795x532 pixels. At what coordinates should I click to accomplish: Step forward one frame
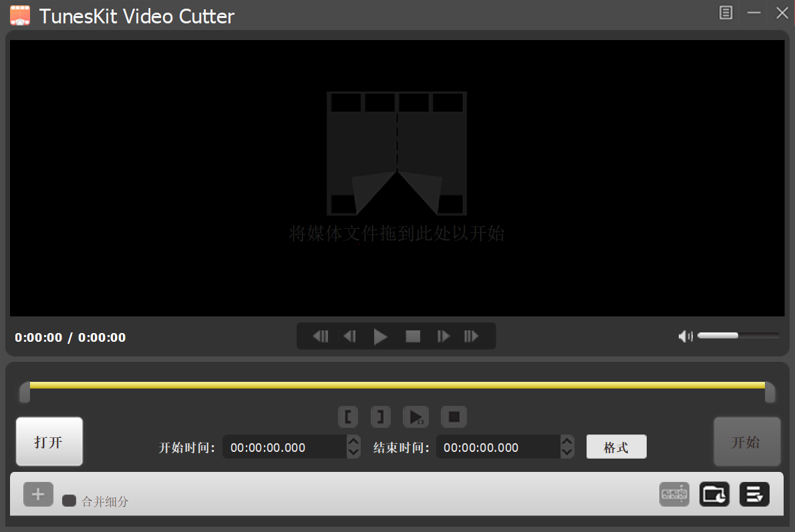click(443, 336)
